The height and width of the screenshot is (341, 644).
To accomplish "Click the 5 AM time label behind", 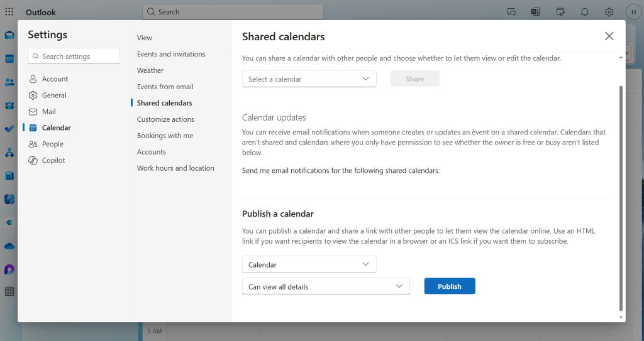I will pyautogui.click(x=155, y=331).
